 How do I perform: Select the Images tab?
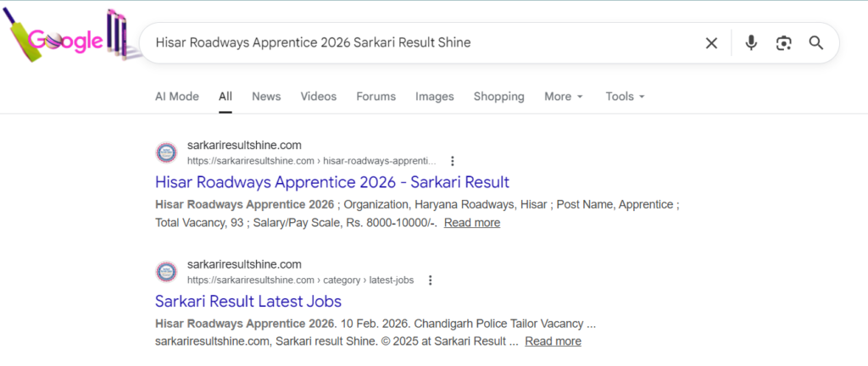point(434,97)
